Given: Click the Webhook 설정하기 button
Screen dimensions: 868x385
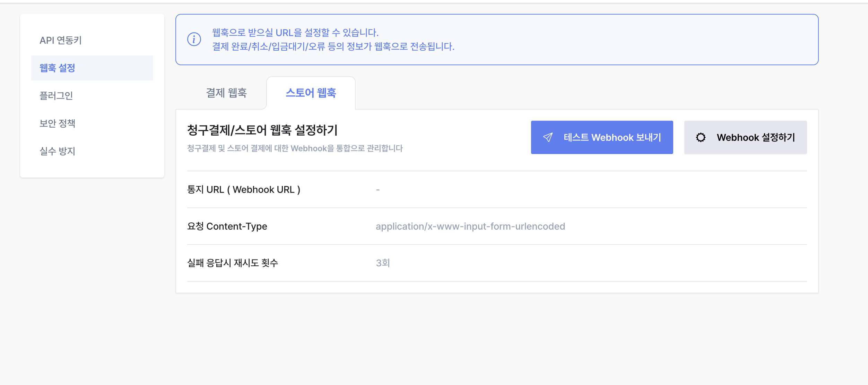Looking at the screenshot, I should click(x=746, y=137).
